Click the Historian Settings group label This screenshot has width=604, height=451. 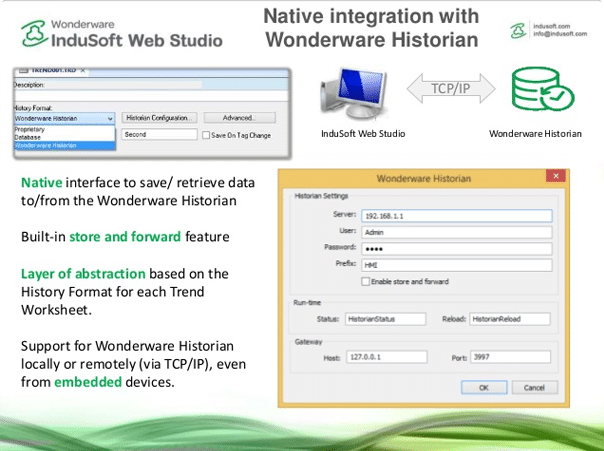coord(321,196)
